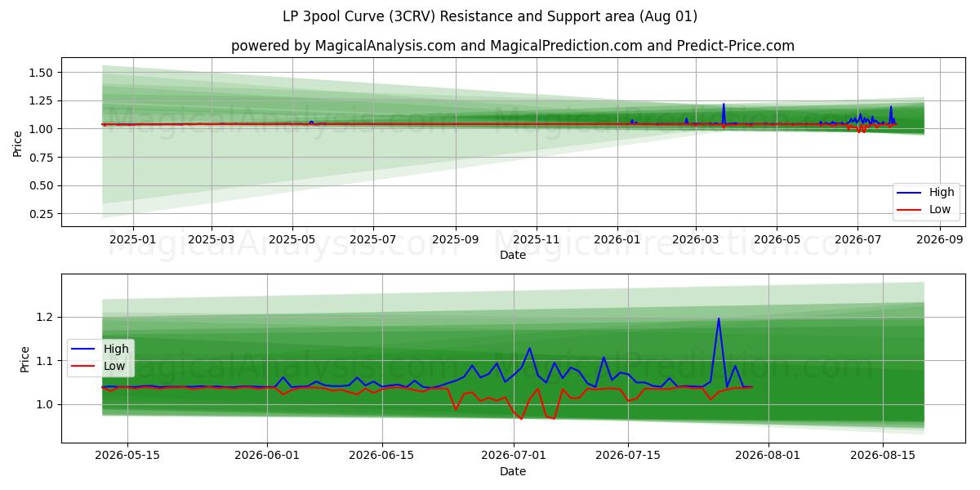
Task: Click the chart title mentioning LP 3pool Curve
Action: [x=490, y=16]
